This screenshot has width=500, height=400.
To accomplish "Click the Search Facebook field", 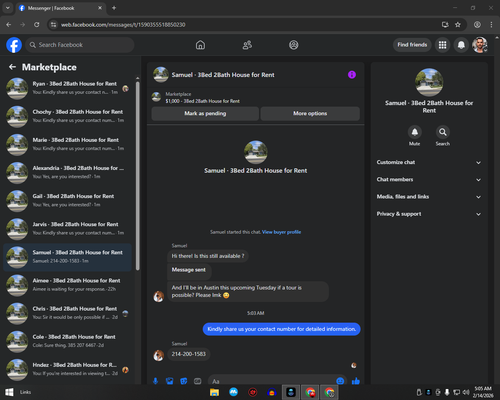I will click(x=80, y=45).
